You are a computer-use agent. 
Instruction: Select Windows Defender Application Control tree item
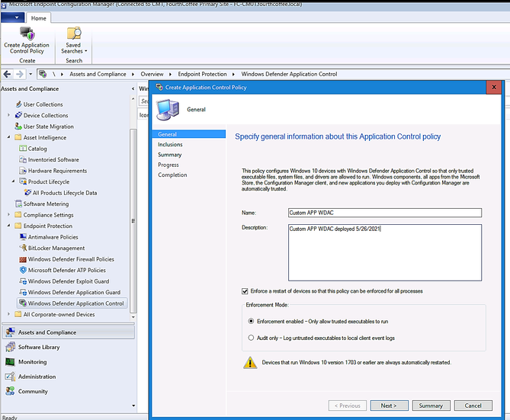pos(72,303)
